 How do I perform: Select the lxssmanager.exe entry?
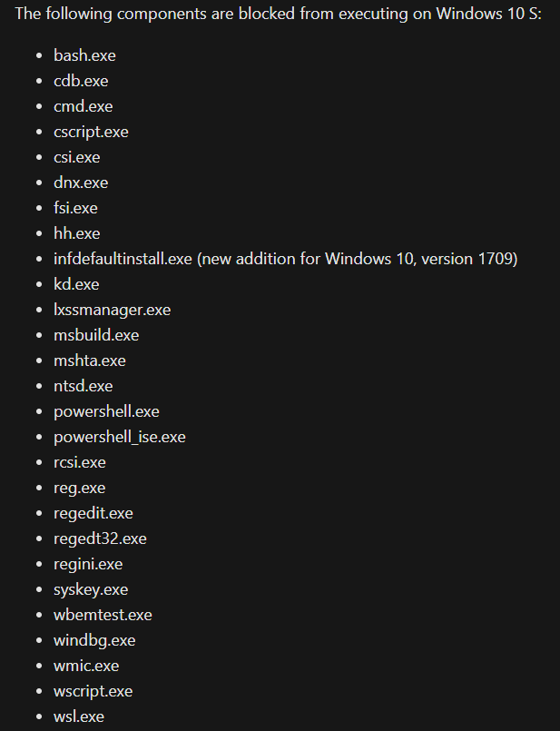click(112, 310)
